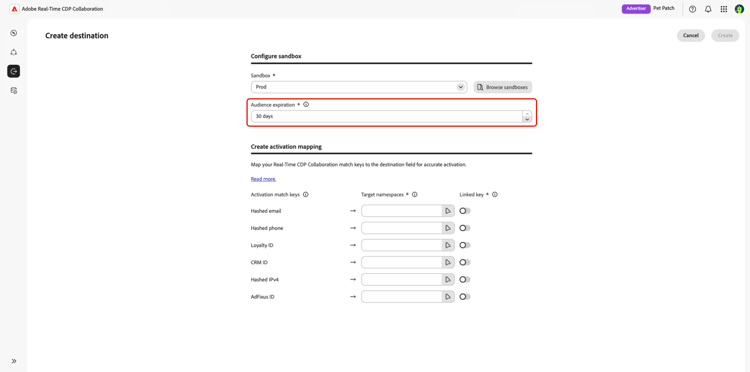Open the notifications bell icon

click(x=708, y=9)
